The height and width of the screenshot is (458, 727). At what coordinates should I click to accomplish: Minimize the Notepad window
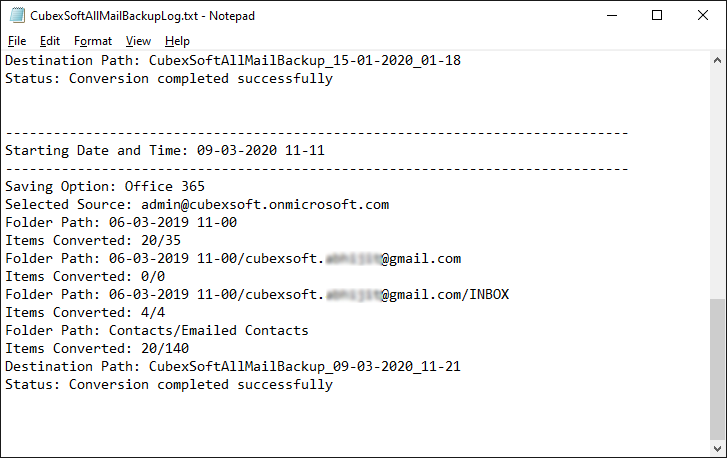click(x=610, y=15)
